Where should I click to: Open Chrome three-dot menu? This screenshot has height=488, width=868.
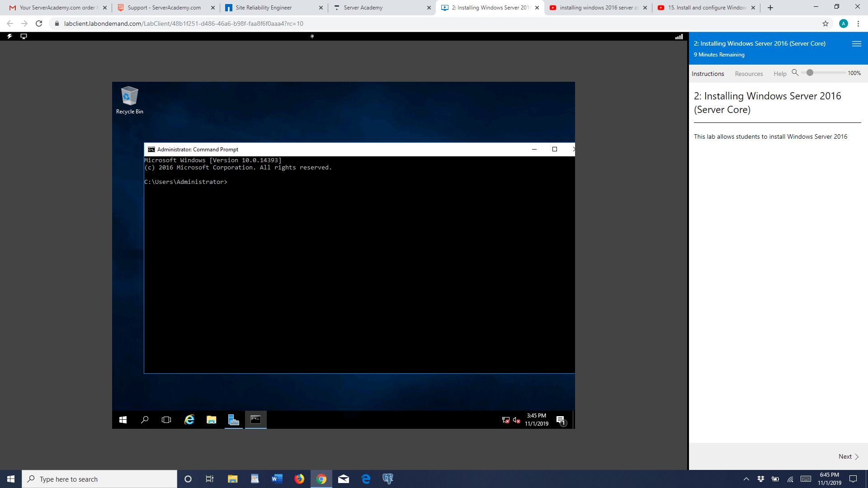click(858, 23)
